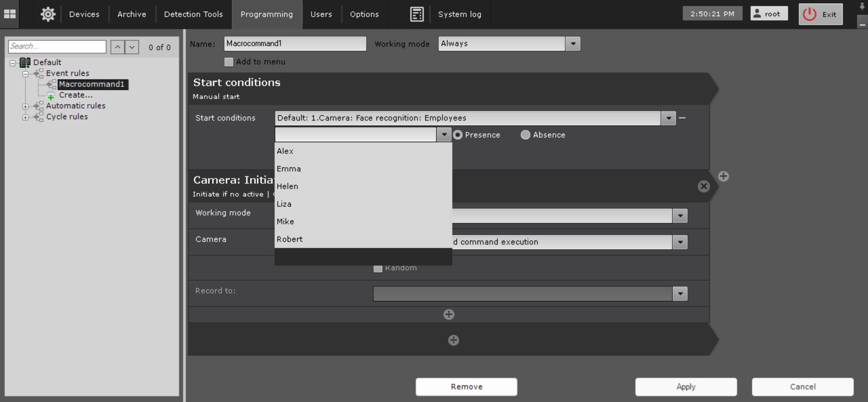Toggle the Random checkbox

(378, 268)
